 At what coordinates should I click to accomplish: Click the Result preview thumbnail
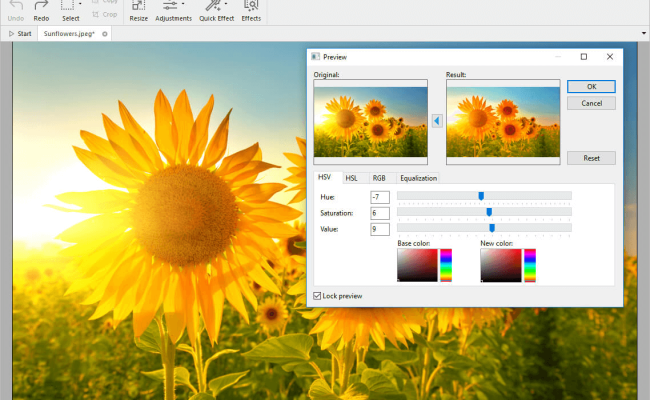[503, 122]
